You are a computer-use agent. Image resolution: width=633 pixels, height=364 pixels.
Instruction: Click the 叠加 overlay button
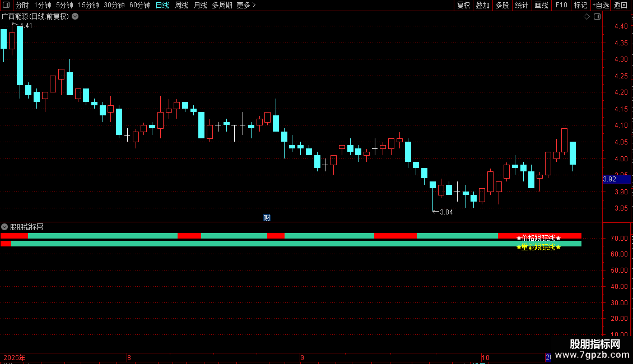[x=482, y=5]
